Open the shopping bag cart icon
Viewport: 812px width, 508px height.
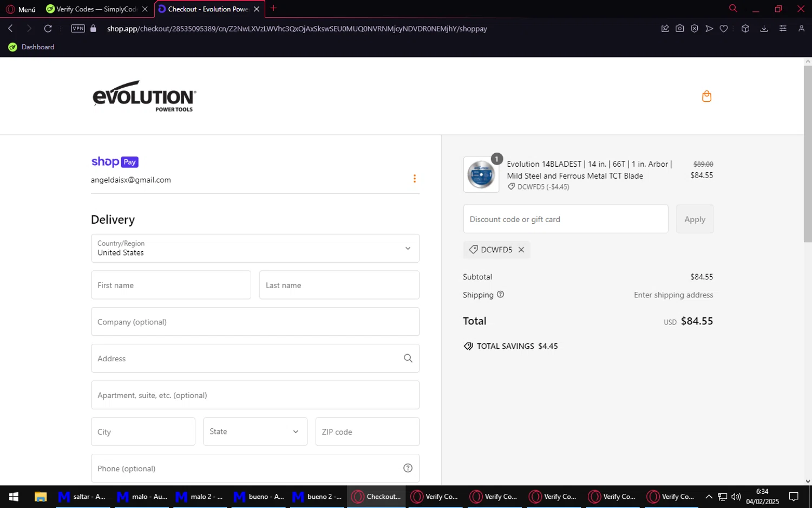[706, 96]
